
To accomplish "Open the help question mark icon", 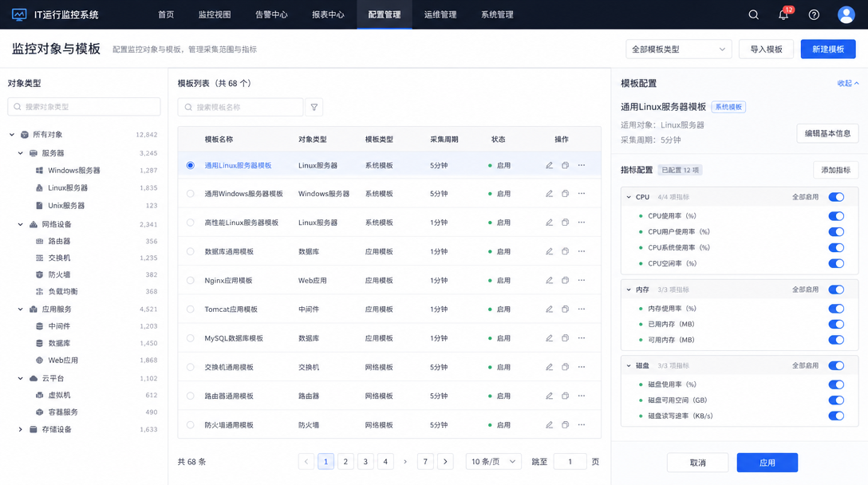I will click(814, 15).
